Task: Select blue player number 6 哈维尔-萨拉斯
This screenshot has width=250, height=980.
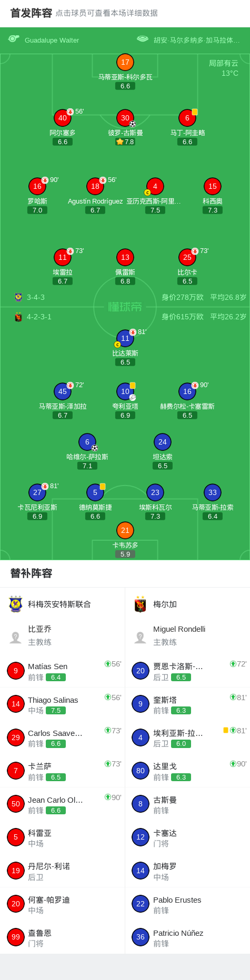Action: 87,442
